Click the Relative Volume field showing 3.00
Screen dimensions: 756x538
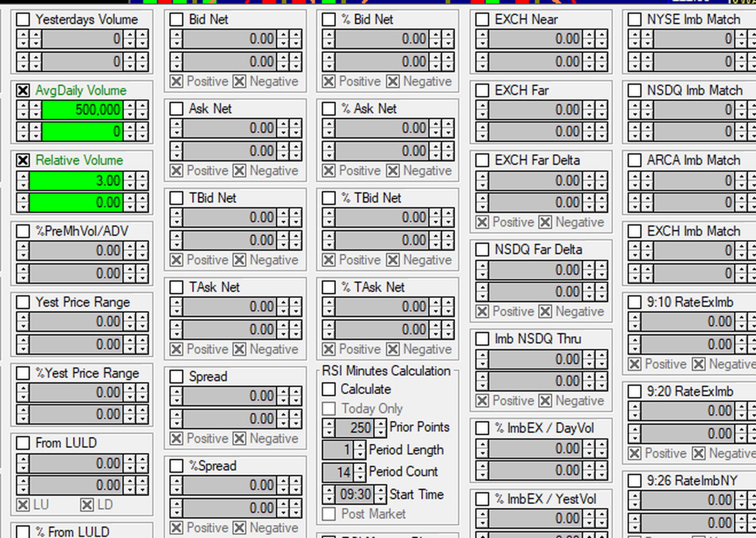76,181
